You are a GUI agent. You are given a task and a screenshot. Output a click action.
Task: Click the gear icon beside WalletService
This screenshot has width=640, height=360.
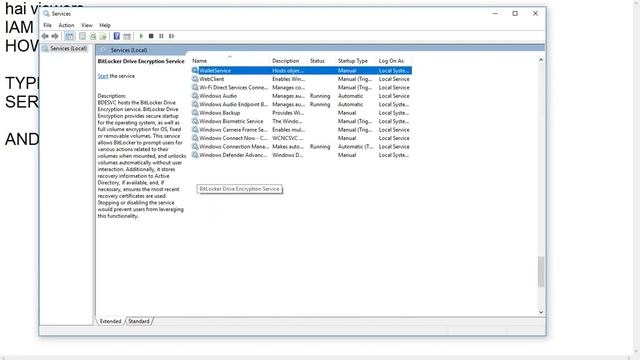[195, 70]
